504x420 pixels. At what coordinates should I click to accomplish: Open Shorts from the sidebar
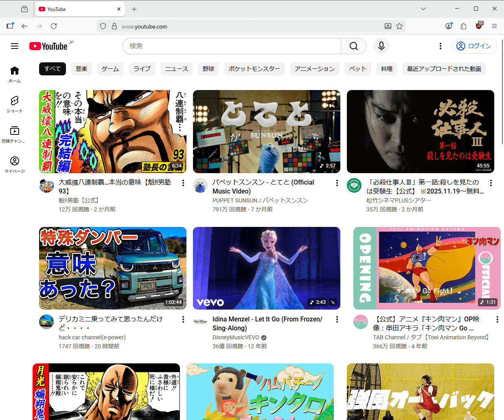click(15, 104)
